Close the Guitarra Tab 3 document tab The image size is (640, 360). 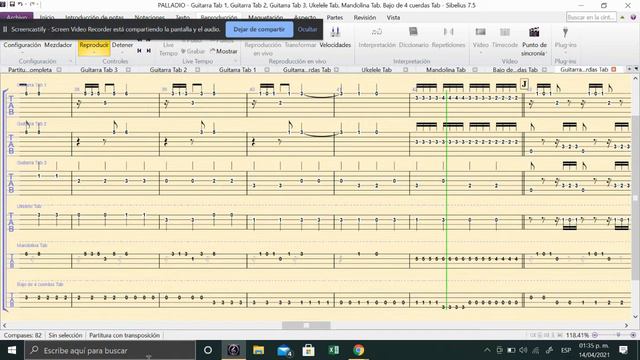pyautogui.click(x=128, y=70)
